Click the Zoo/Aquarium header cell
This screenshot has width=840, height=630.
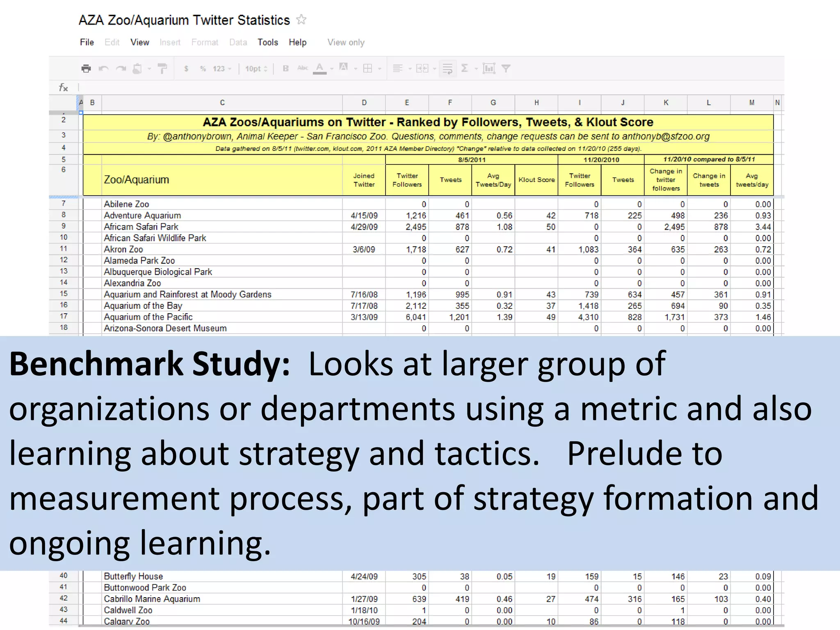[222, 180]
